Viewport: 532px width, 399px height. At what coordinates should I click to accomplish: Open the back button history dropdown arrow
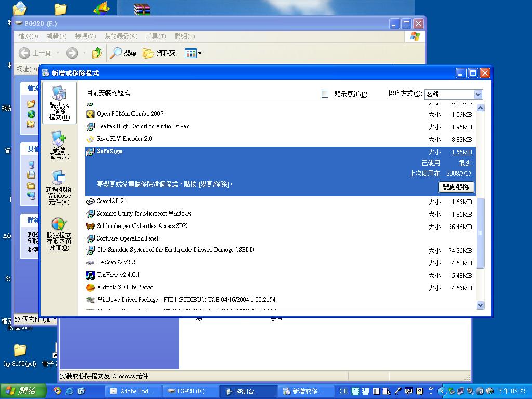[58, 53]
